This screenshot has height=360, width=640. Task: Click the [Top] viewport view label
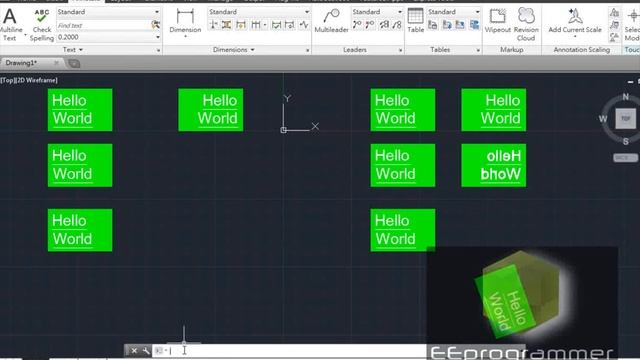tap(8, 80)
